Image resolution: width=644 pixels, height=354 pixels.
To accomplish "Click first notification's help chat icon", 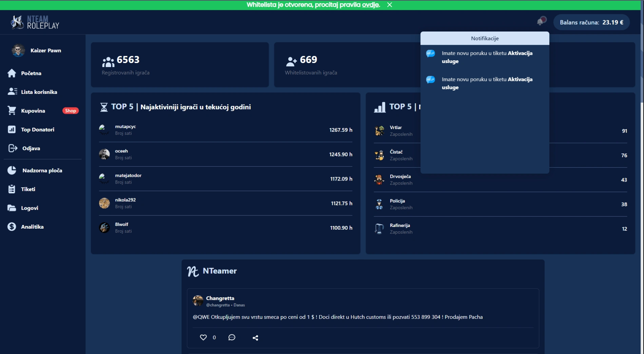I will (431, 54).
